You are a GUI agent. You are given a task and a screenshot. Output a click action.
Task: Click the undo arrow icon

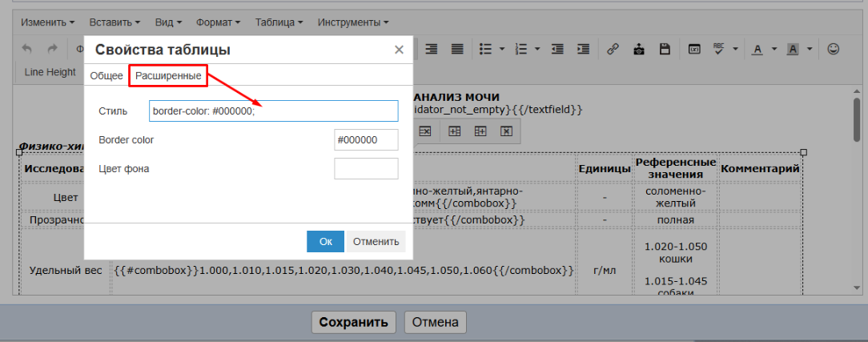[x=27, y=49]
